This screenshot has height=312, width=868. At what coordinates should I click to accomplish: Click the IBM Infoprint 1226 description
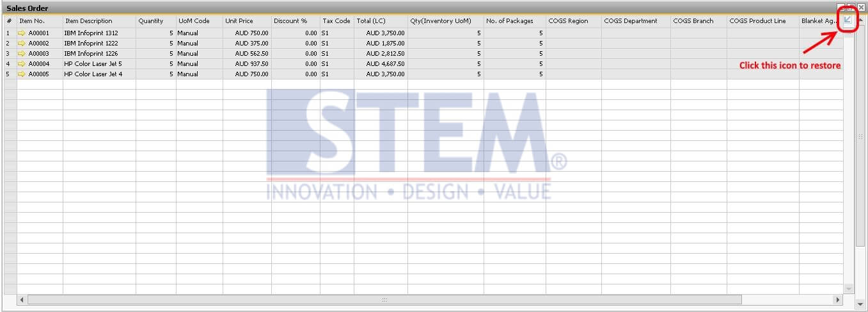pos(99,54)
